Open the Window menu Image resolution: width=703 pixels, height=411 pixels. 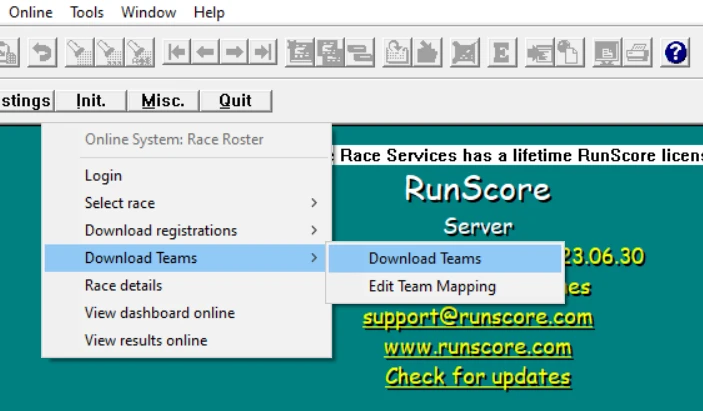[x=148, y=12]
